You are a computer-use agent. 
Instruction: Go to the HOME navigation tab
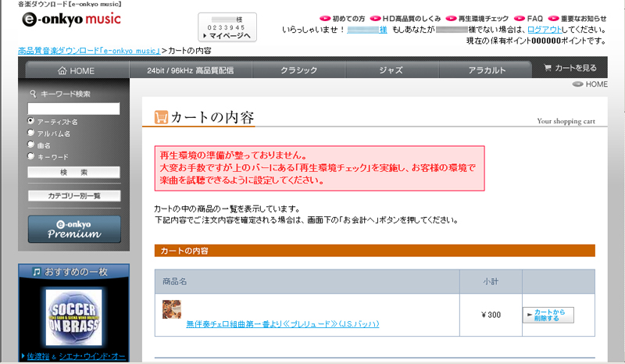coord(77,70)
